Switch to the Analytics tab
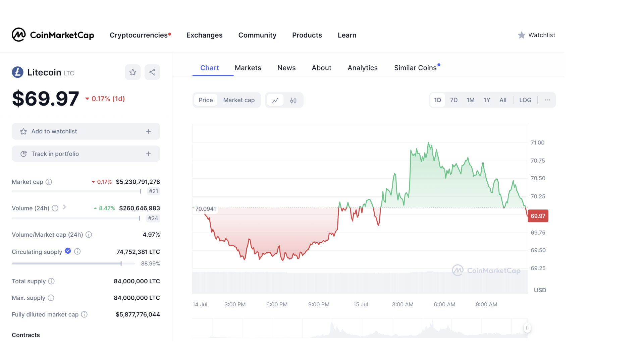This screenshot has height=362, width=644. pos(363,68)
